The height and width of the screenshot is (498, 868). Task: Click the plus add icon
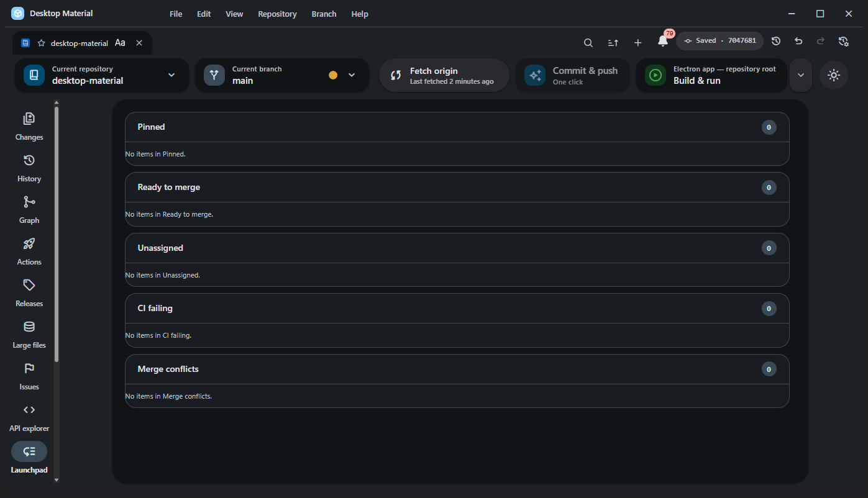[637, 42]
